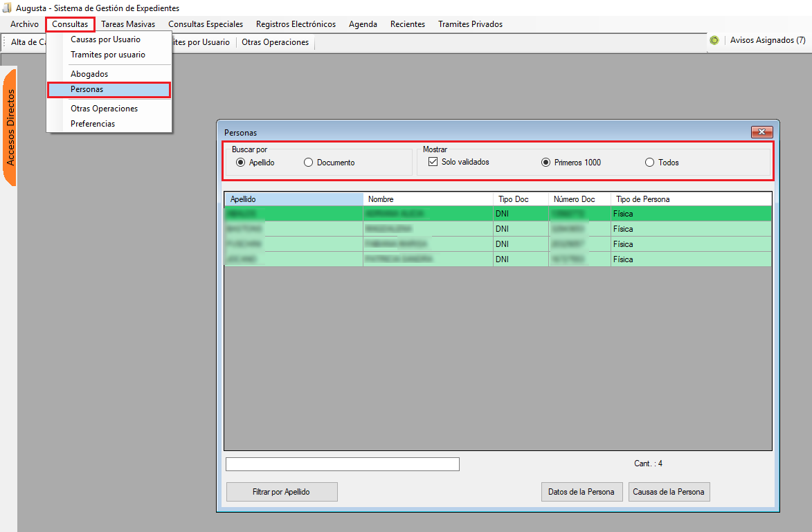Uncheck the Solo validados checkbox

(x=433, y=162)
